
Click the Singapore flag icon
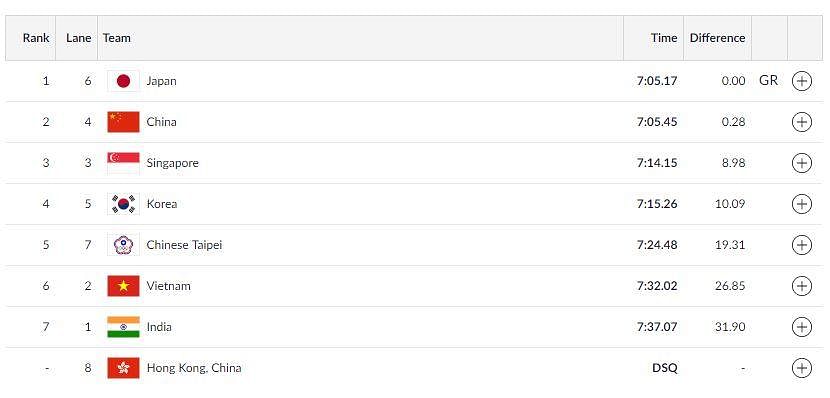pyautogui.click(x=123, y=163)
